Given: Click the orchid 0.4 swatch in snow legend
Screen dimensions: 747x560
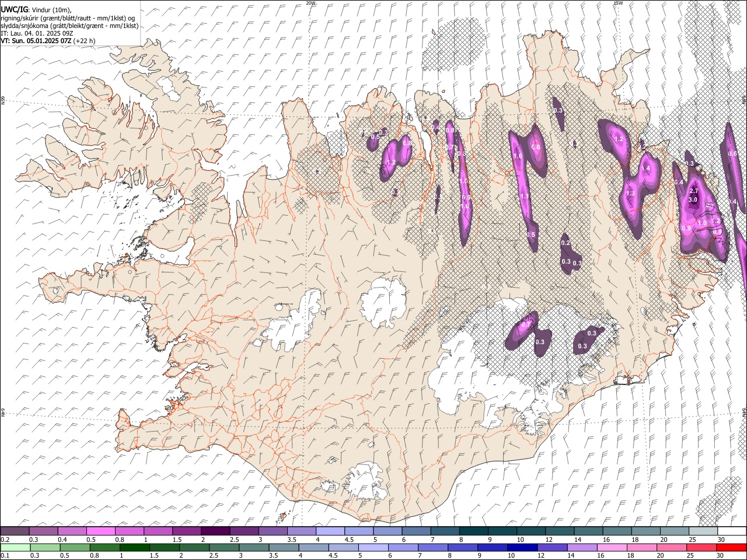Looking at the screenshot, I should 72,531.
